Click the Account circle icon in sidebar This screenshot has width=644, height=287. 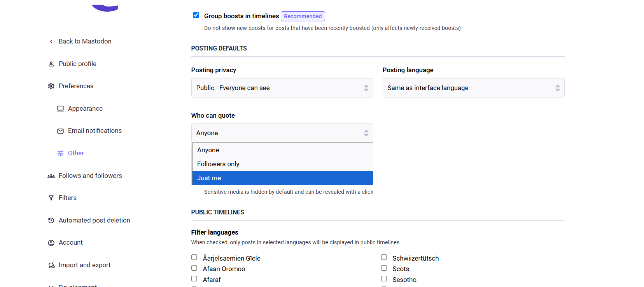click(51, 243)
